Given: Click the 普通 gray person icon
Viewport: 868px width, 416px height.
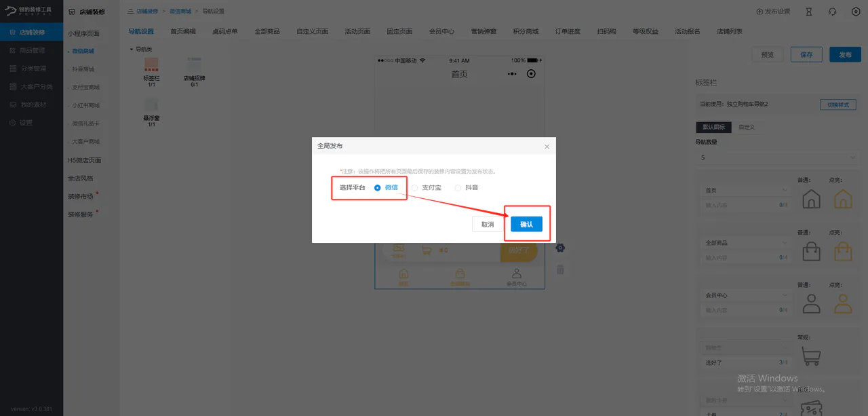Looking at the screenshot, I should pyautogui.click(x=811, y=303).
